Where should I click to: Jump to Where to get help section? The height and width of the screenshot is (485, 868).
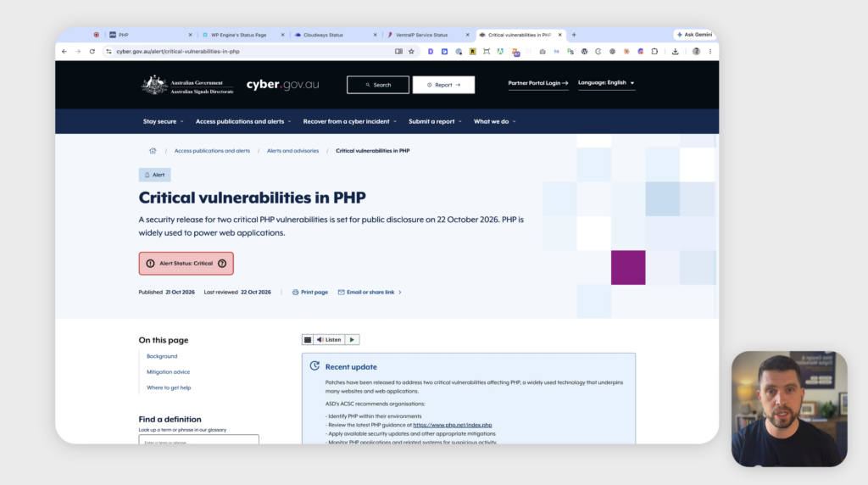[169, 387]
